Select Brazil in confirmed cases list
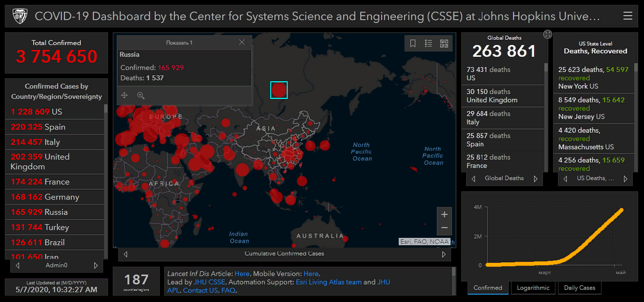 pyautogui.click(x=55, y=242)
